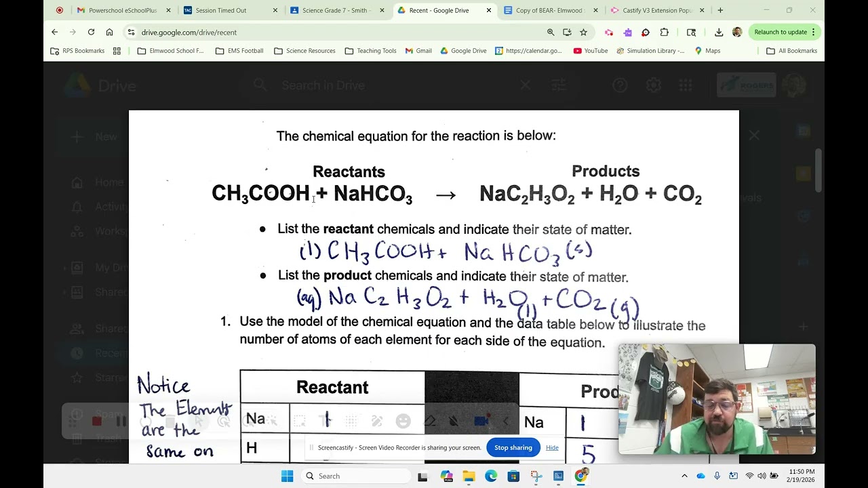The height and width of the screenshot is (488, 868).
Task: Switch to Session Timed Out tab
Action: 231,10
